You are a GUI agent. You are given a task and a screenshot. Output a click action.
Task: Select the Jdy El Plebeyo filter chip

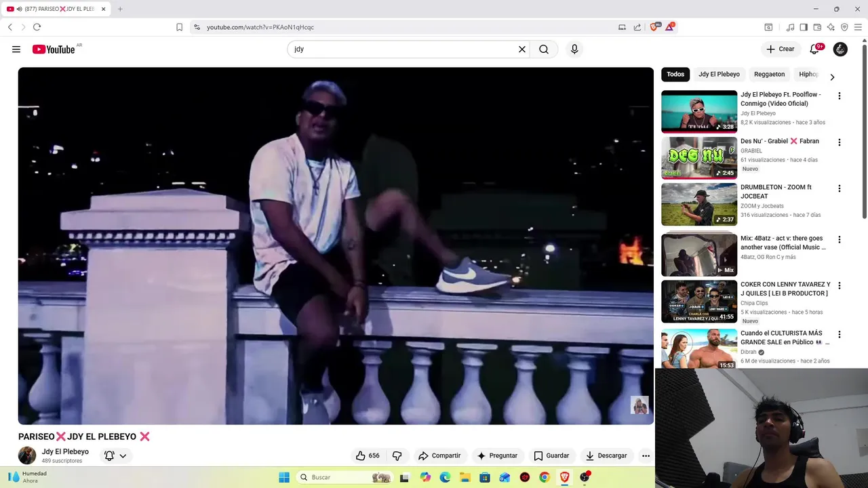(719, 75)
